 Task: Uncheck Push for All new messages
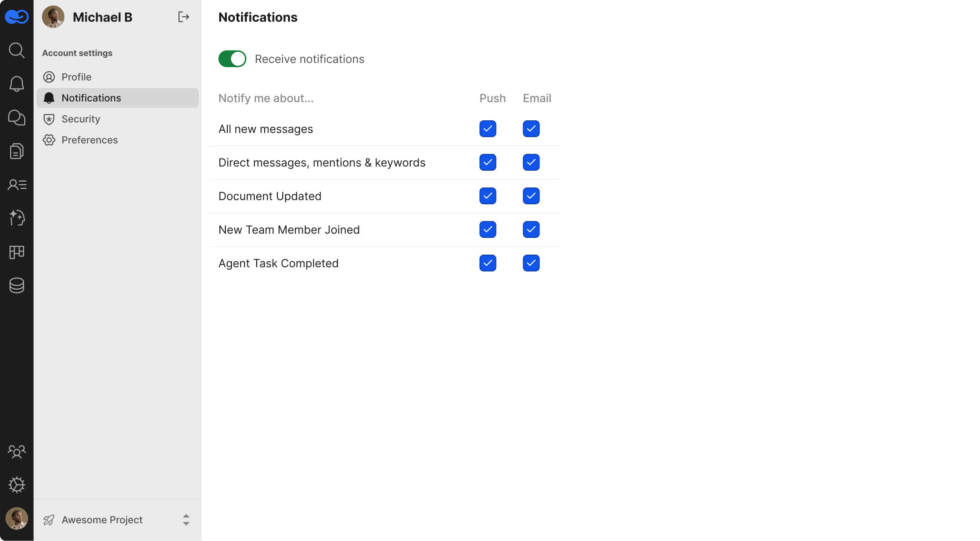pos(488,129)
